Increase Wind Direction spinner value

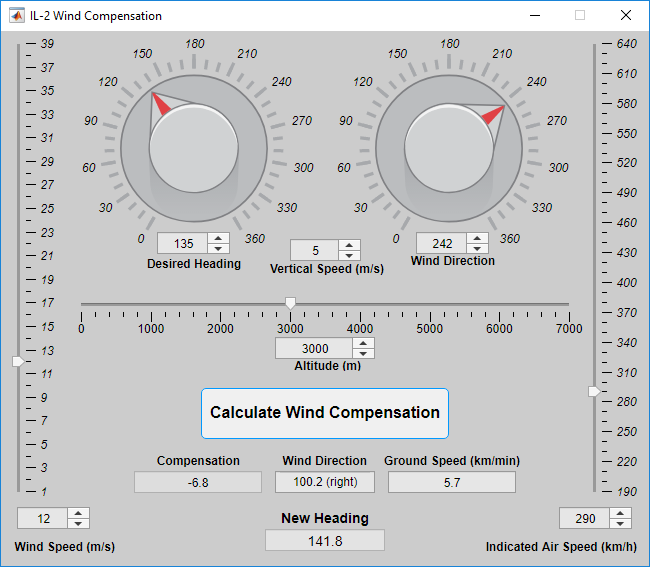pyautogui.click(x=478, y=239)
